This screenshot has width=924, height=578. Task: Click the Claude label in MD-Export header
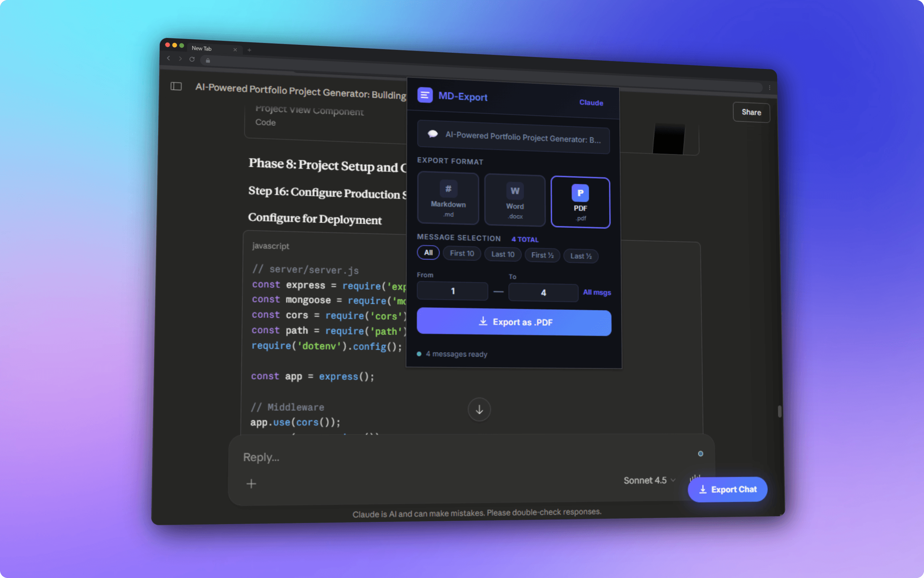[x=591, y=103]
